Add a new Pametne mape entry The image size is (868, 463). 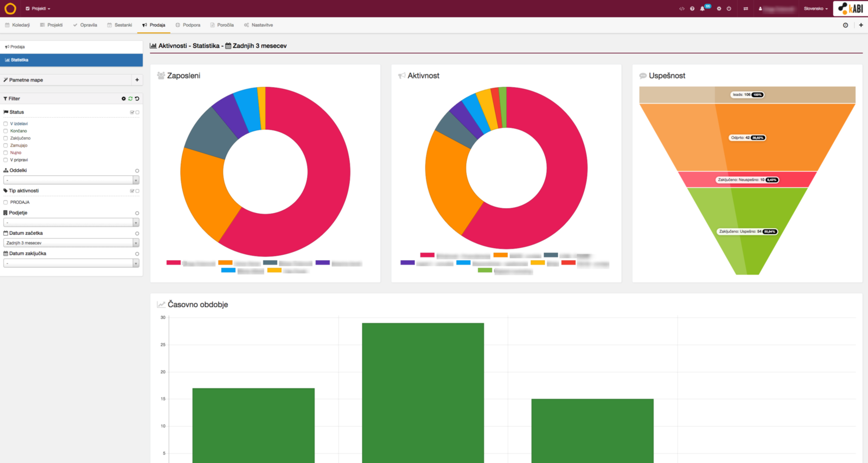pyautogui.click(x=137, y=80)
